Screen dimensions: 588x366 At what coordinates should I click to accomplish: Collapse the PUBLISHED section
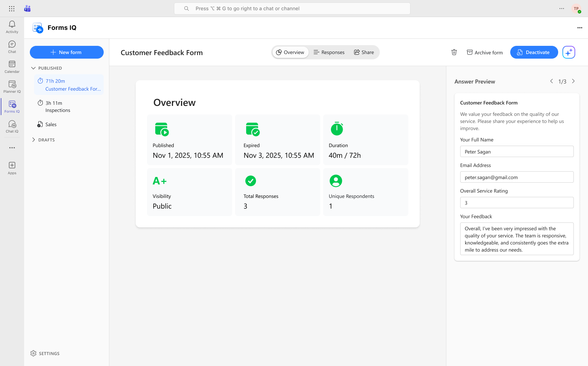click(33, 68)
